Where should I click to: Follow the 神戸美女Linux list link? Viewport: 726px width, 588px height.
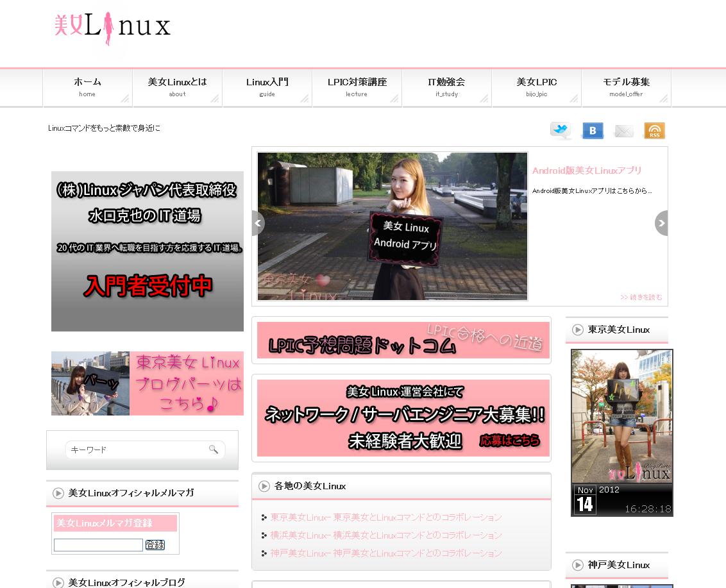point(386,553)
